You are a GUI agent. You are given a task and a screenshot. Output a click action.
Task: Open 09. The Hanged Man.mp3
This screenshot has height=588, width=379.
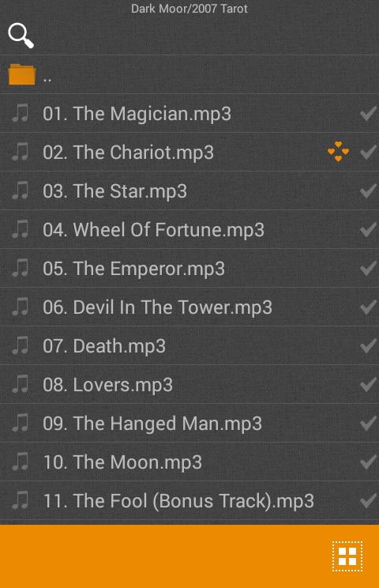(189, 423)
